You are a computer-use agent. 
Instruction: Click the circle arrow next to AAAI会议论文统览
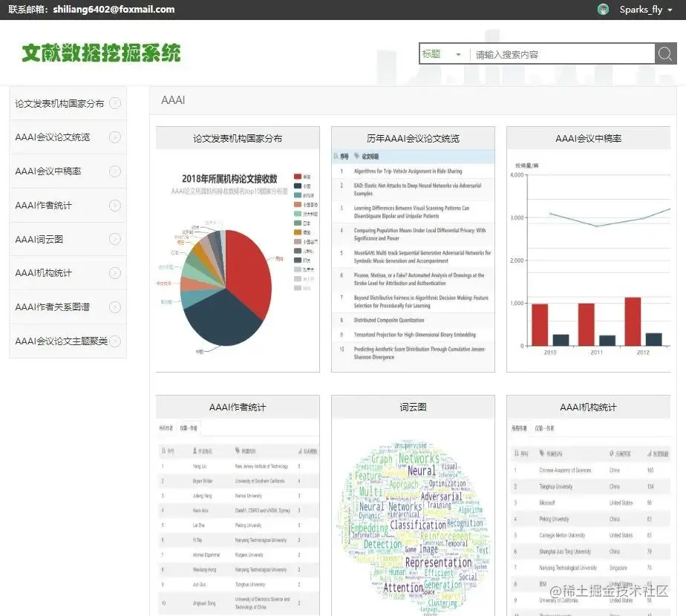coord(114,137)
